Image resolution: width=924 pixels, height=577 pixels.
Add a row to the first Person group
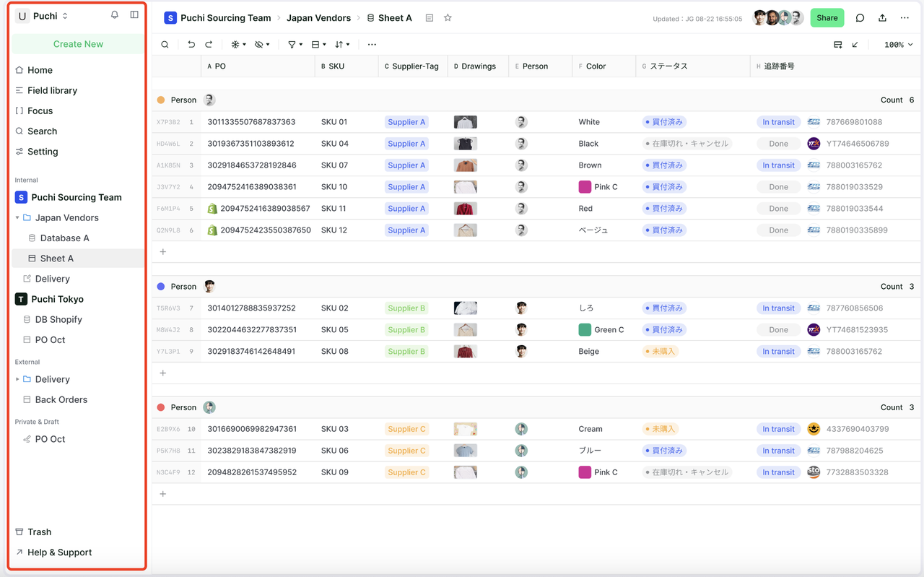pos(163,252)
